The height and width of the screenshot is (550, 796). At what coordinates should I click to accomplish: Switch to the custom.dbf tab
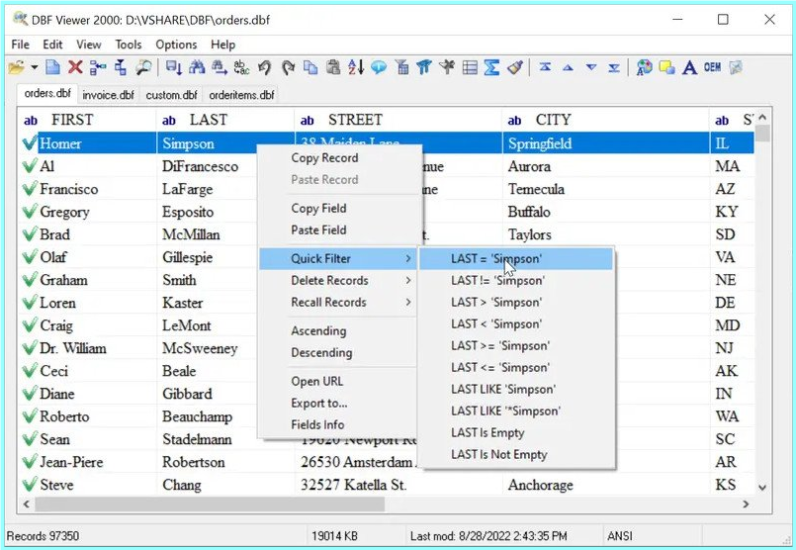[x=172, y=95]
